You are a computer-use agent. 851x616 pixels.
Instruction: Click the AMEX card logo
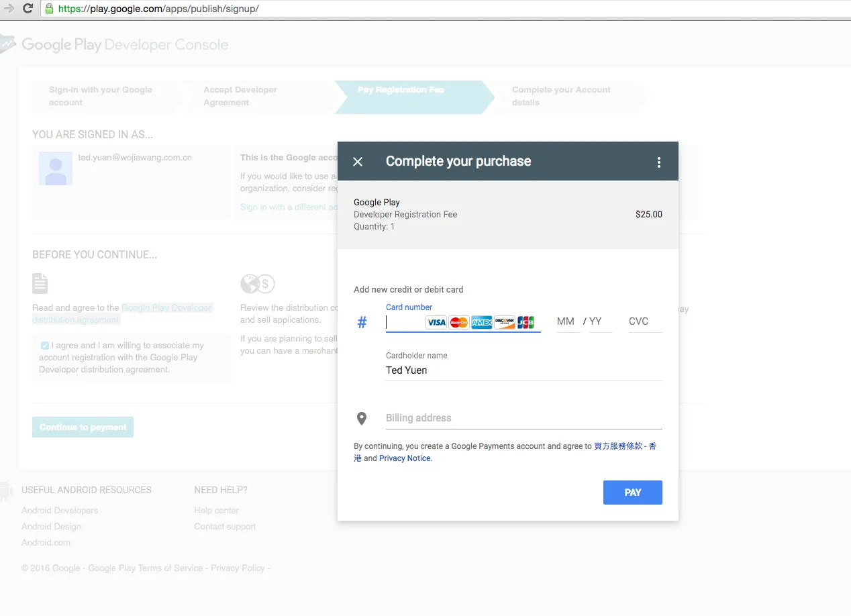pyautogui.click(x=482, y=323)
